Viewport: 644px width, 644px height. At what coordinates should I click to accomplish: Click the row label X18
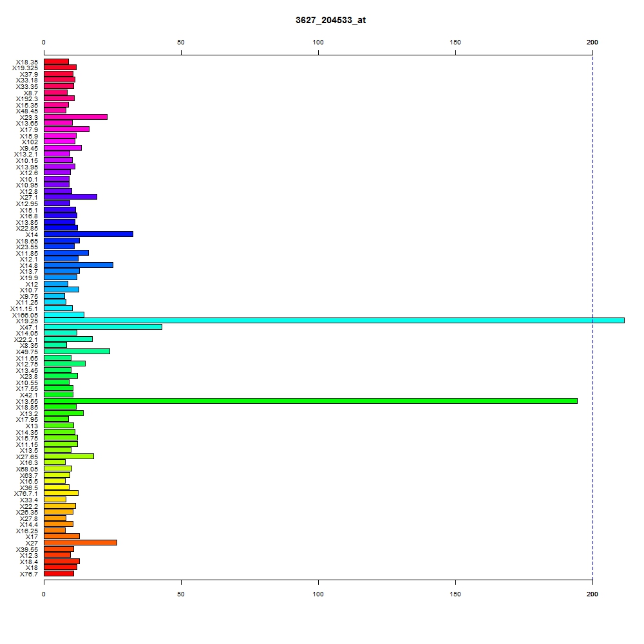coord(32,567)
